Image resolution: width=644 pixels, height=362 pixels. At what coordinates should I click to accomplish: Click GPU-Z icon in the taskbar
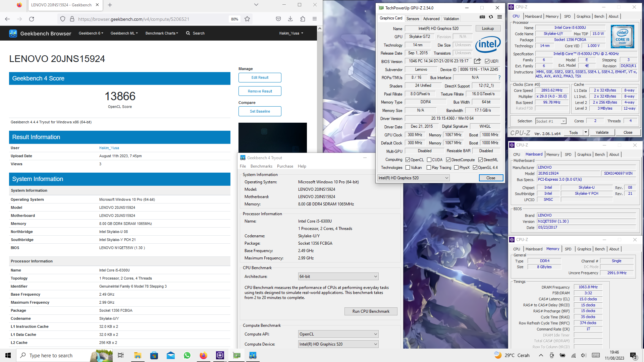coord(236,355)
